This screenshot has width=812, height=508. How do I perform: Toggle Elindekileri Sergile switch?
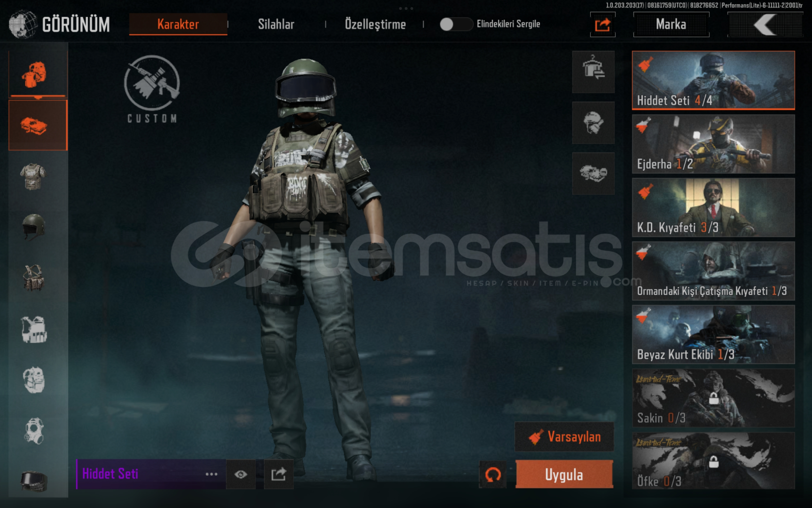(x=456, y=24)
